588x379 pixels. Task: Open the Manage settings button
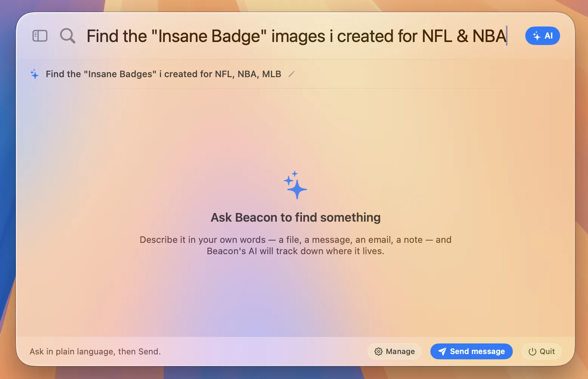395,351
